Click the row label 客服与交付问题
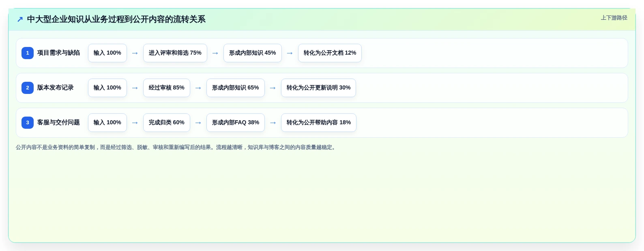Viewport: 644px width, 251px height. click(58, 123)
